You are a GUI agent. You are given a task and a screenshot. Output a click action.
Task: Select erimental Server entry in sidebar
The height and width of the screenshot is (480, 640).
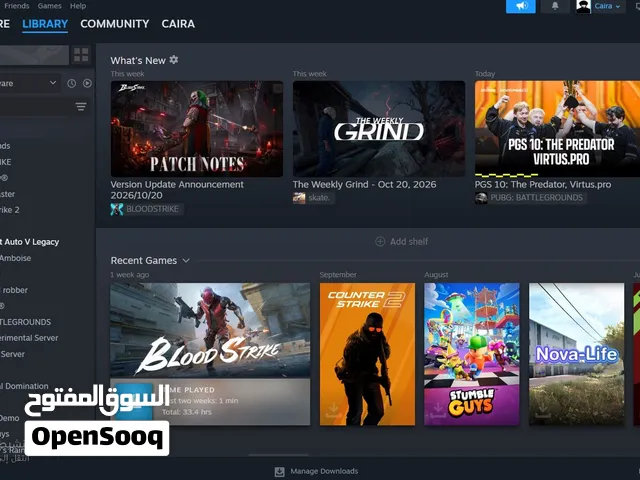tap(29, 338)
